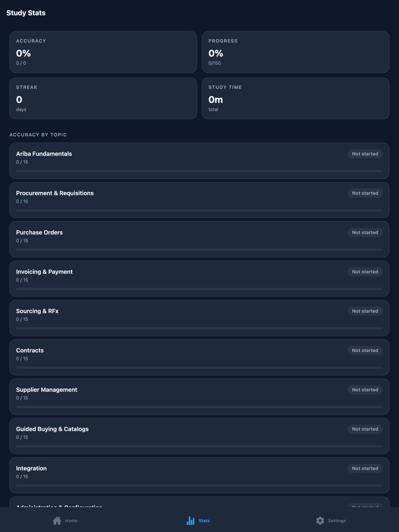Open the Streak stat card
The height and width of the screenshot is (532, 399).
point(103,98)
